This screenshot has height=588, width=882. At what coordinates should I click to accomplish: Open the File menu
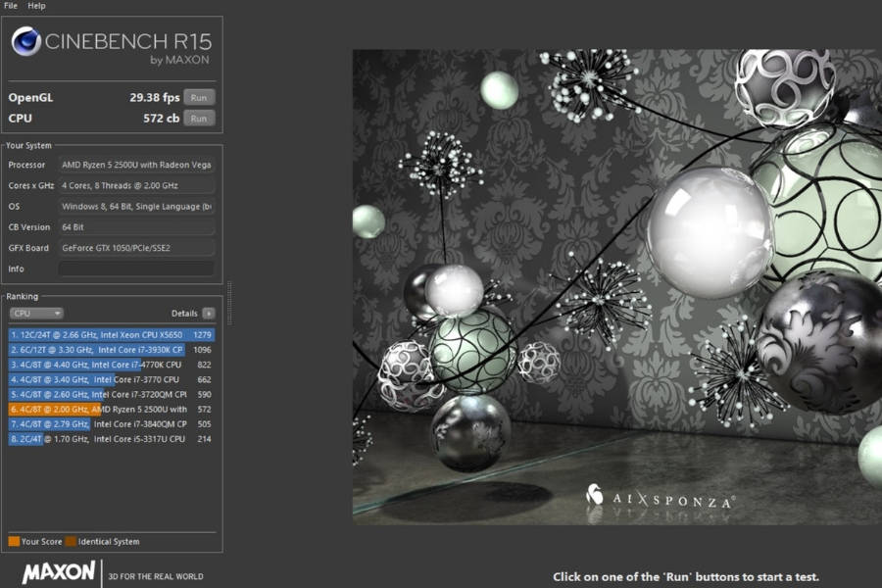pos(10,5)
